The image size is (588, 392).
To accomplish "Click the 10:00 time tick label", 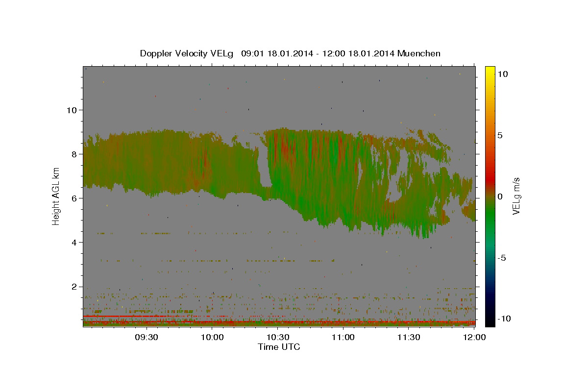I will click(x=212, y=337).
